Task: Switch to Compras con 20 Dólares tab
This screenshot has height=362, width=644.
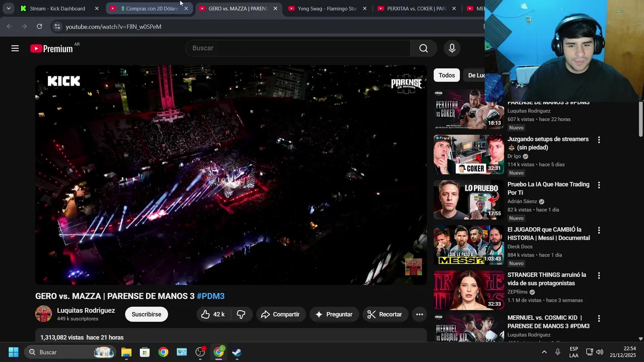Action: tap(149, 9)
